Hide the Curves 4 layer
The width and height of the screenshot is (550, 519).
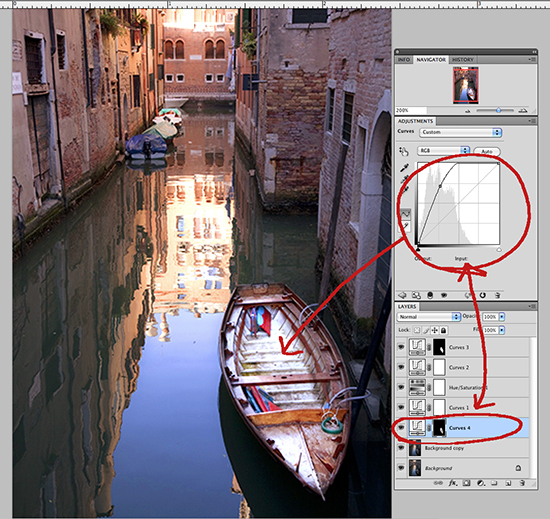(401, 428)
